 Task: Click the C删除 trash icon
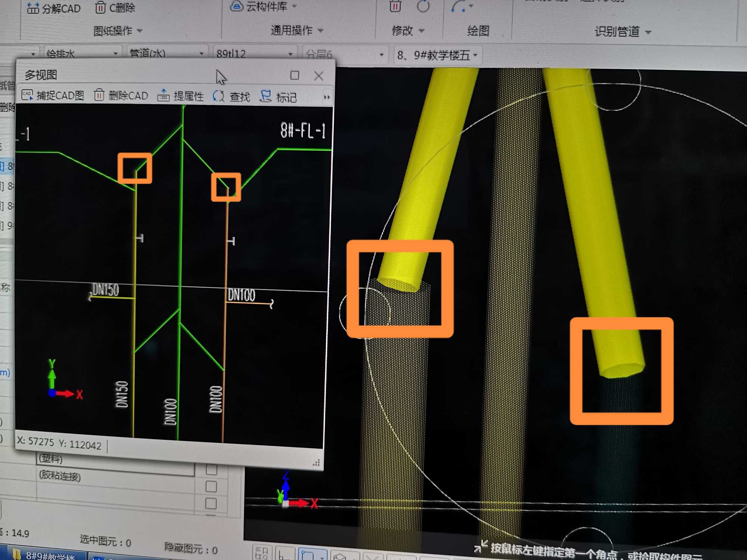(100, 7)
